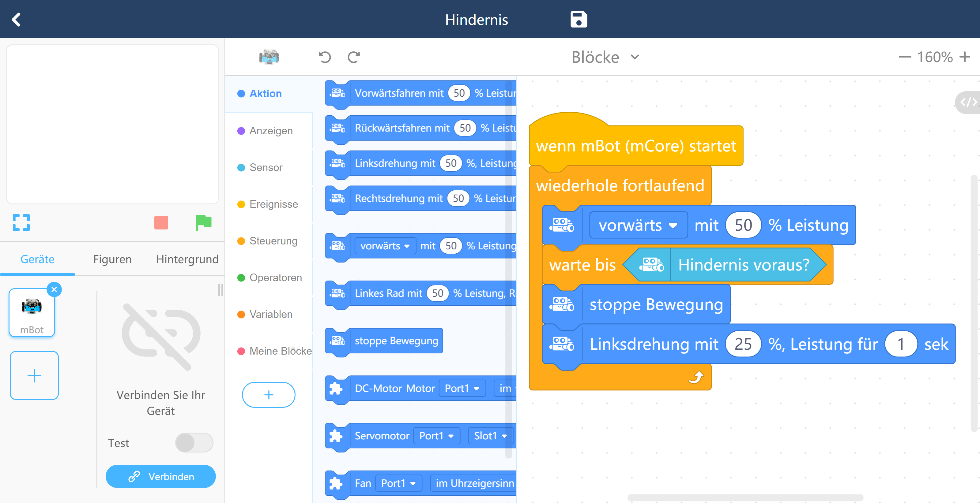Select warte bis block in workspace
The width and height of the screenshot is (980, 503).
coord(582,265)
